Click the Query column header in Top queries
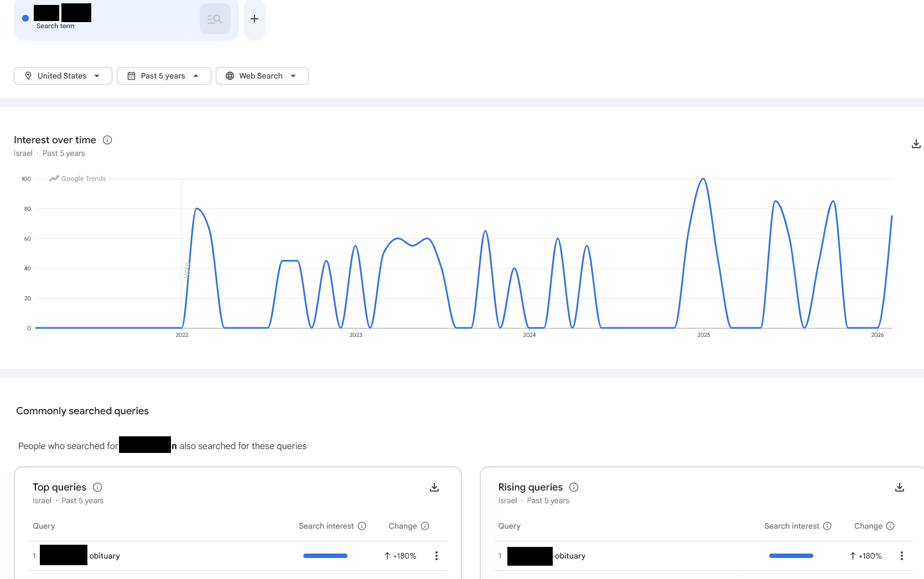 [44, 526]
